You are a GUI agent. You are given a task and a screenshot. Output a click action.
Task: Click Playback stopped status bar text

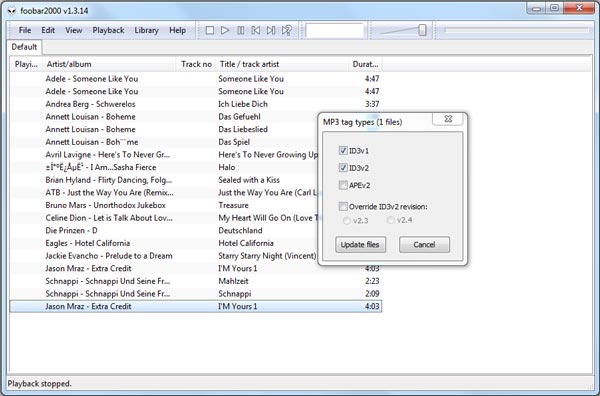[x=39, y=384]
